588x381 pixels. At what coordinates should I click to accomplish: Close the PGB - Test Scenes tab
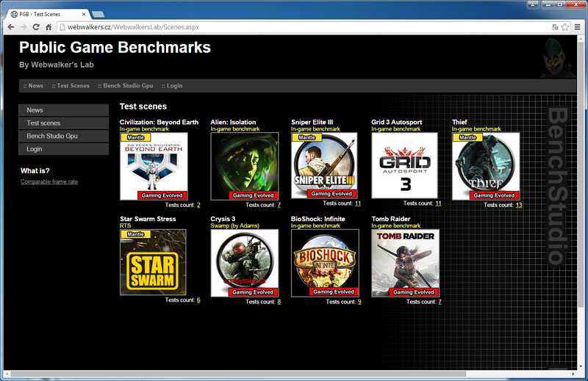point(84,14)
